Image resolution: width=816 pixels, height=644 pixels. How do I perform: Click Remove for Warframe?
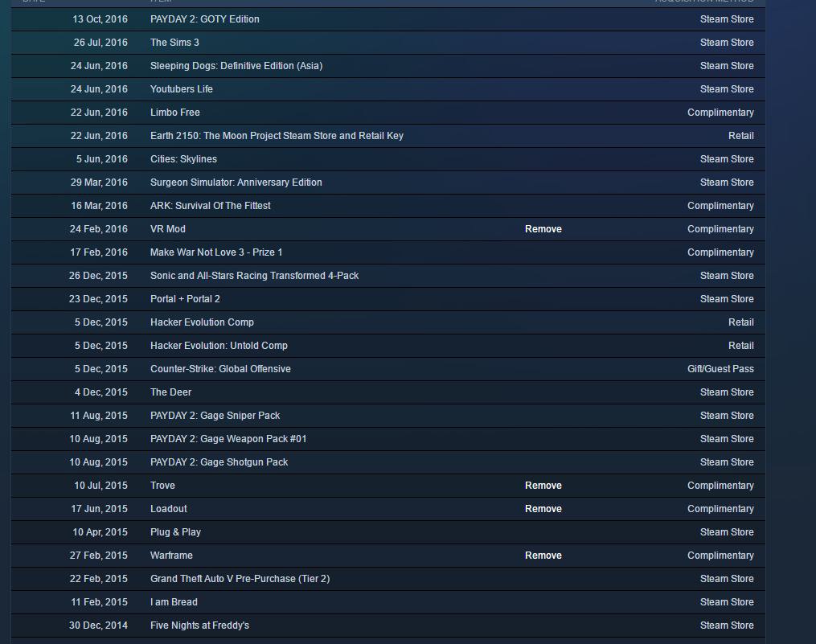click(543, 556)
